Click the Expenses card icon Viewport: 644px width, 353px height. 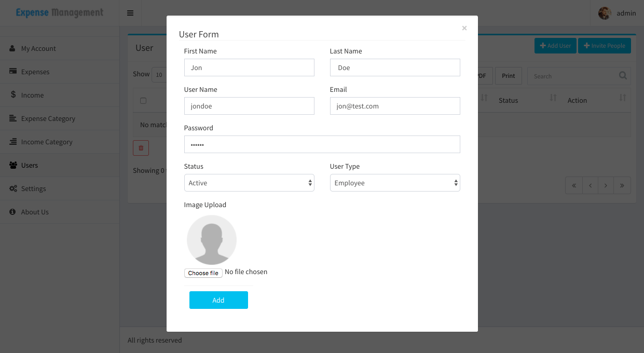pyautogui.click(x=13, y=72)
